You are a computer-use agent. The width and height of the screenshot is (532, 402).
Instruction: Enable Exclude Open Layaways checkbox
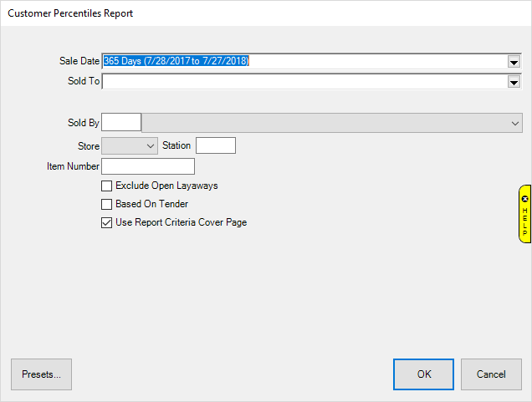[x=106, y=186]
